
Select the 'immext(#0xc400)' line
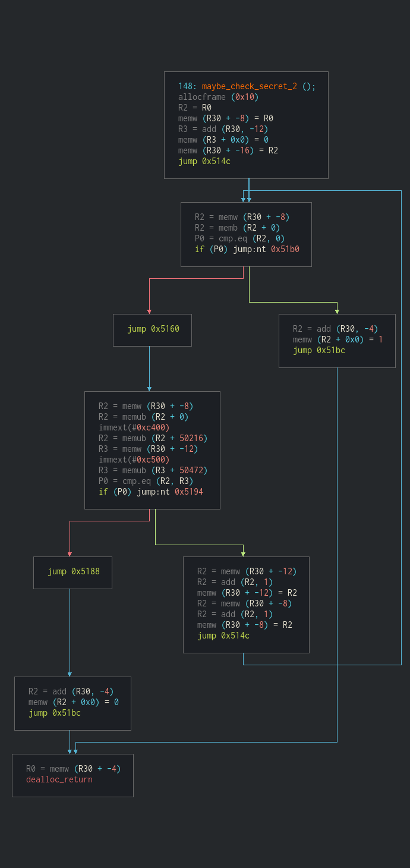(134, 427)
